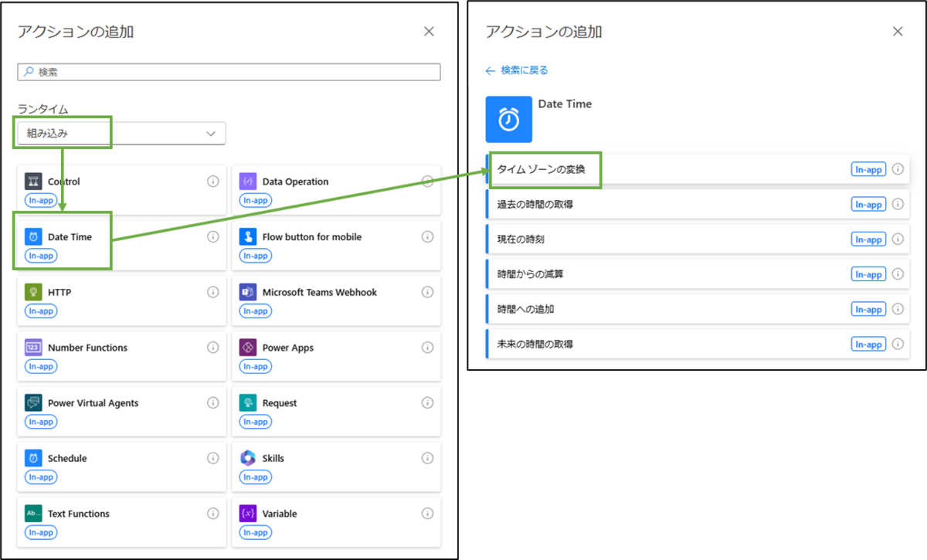Viewport: 927px width, 560px height.
Task: Show info for Flow button for mobile
Action: [427, 237]
